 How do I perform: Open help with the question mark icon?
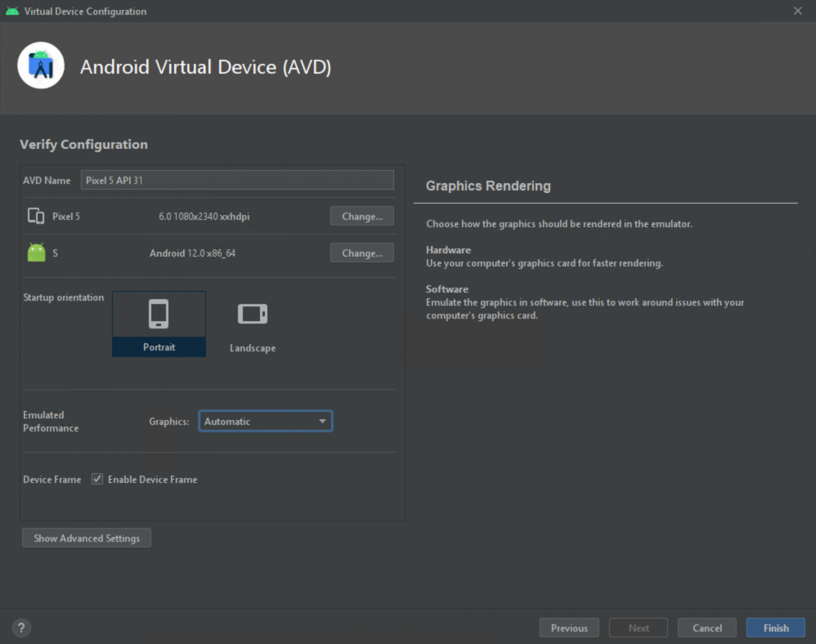click(21, 627)
